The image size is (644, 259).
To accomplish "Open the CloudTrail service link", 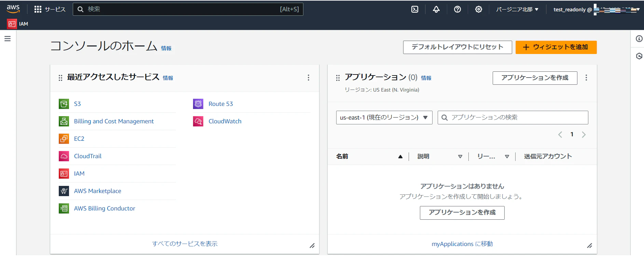I will click(x=88, y=156).
